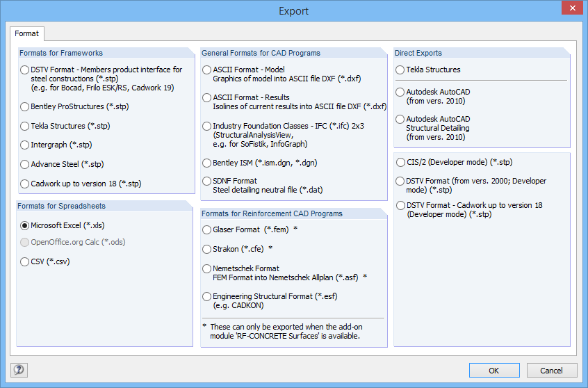Choose CSV (*.csv) spreadsheet format
This screenshot has width=588, height=388.
click(26, 261)
